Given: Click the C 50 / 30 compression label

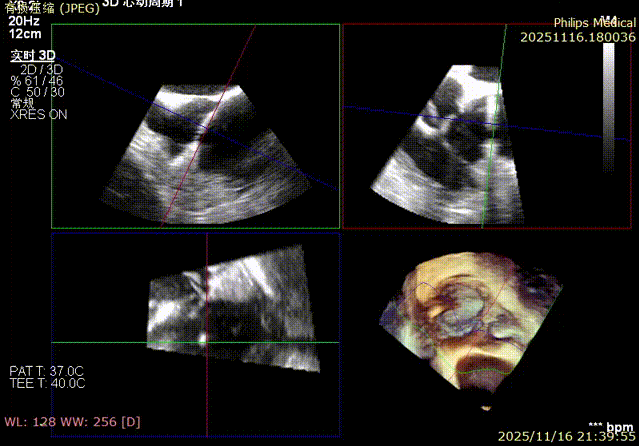Looking at the screenshot, I should [x=39, y=91].
